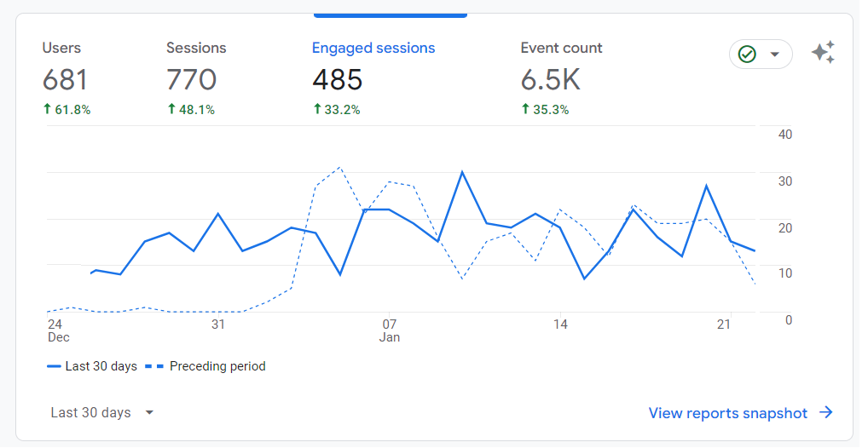Click the arrow icon beside View reports snapshot

(x=826, y=412)
